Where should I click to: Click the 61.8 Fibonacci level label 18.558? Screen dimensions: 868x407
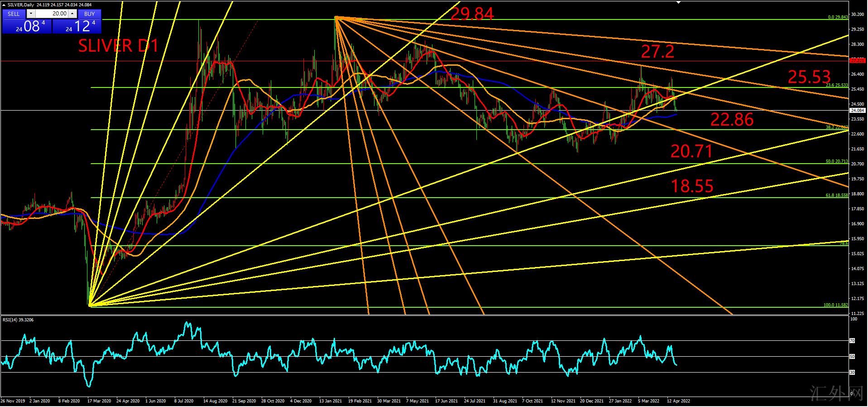click(x=836, y=195)
